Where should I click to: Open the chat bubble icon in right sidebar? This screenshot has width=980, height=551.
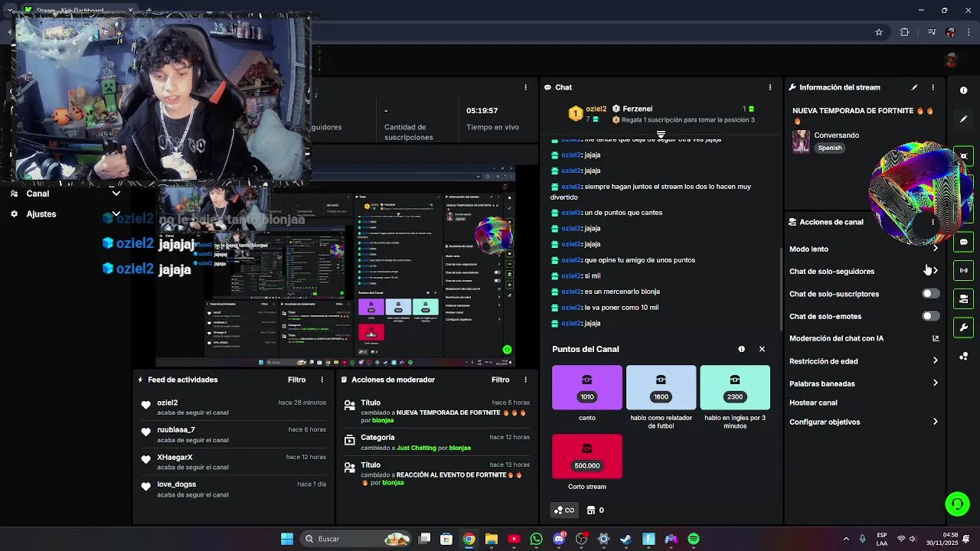pos(963,242)
